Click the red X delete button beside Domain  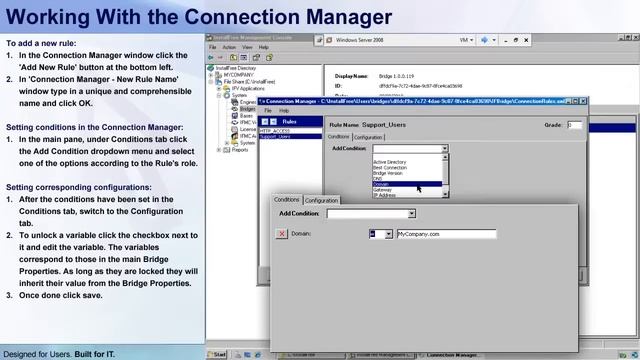tap(282, 233)
